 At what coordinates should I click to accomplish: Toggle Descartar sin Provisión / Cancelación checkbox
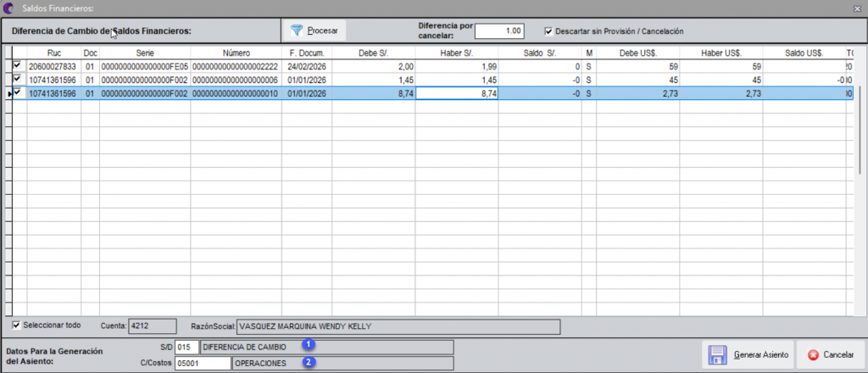coord(548,31)
